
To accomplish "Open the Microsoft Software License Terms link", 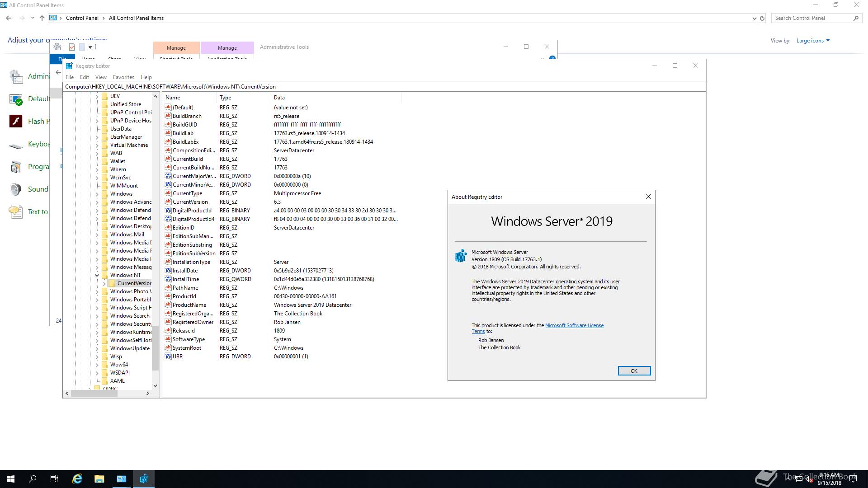I will (x=574, y=325).
